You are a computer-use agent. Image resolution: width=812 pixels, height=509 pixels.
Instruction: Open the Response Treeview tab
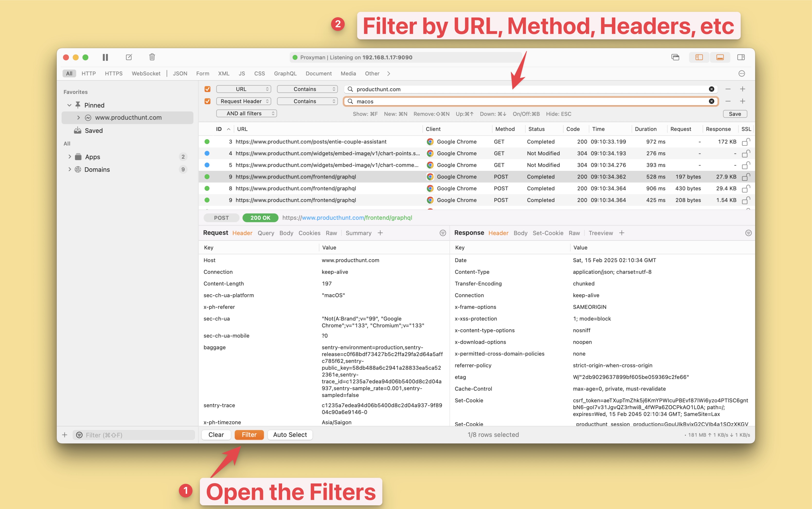point(601,233)
